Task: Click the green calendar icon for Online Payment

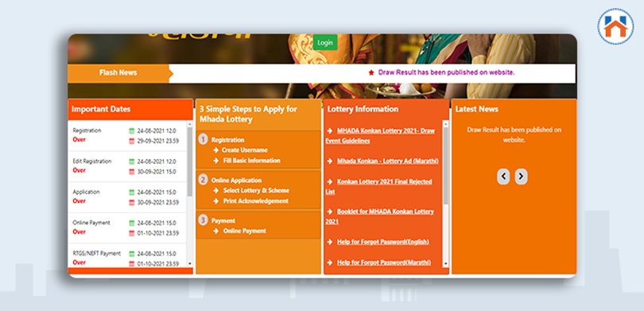Action: [x=131, y=223]
